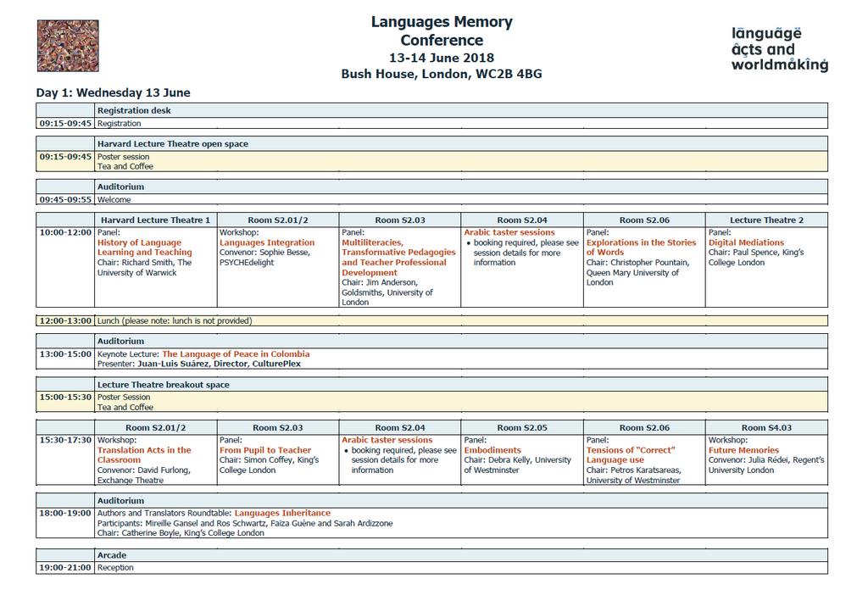Click the Language Acts and Worldmaking logo

(x=779, y=49)
